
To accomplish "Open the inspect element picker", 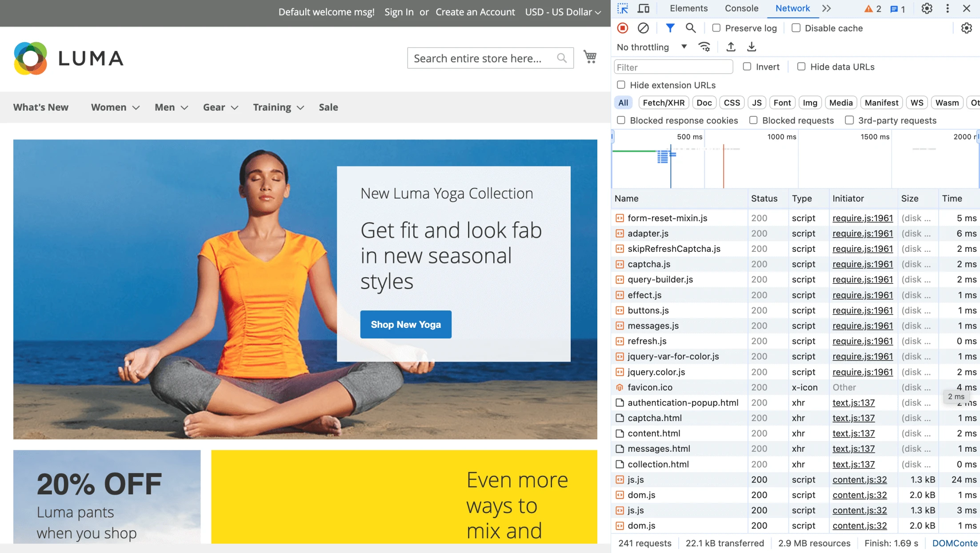I will 623,8.
